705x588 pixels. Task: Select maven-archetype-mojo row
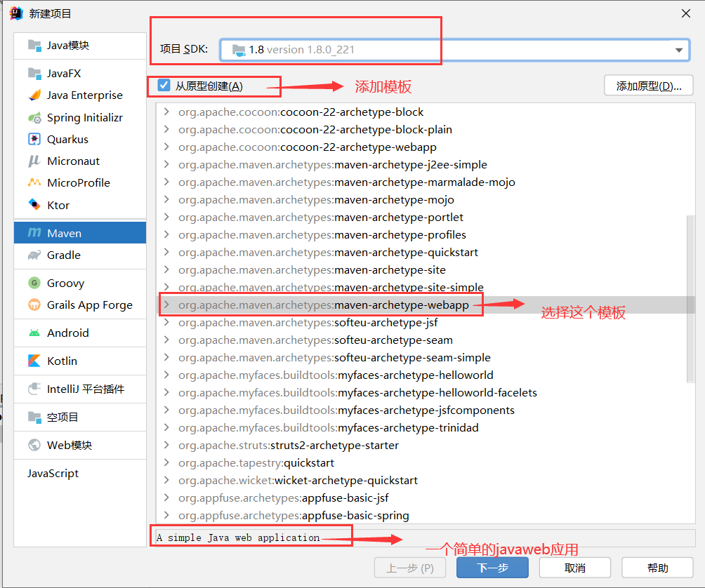click(426, 199)
